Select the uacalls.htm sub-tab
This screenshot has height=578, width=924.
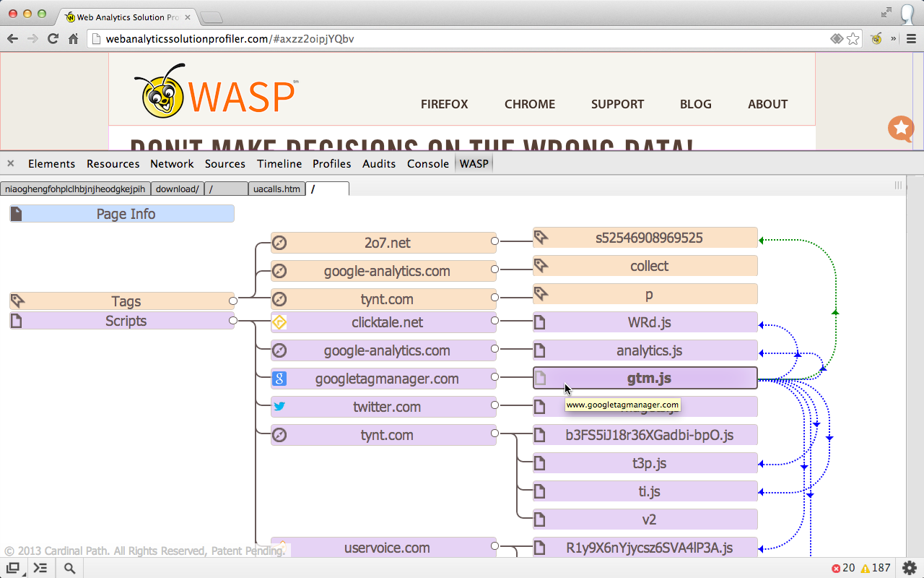tap(276, 189)
